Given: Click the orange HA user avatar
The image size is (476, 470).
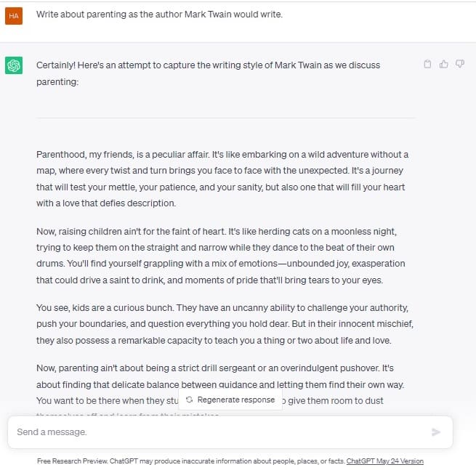Looking at the screenshot, I should [x=14, y=16].
